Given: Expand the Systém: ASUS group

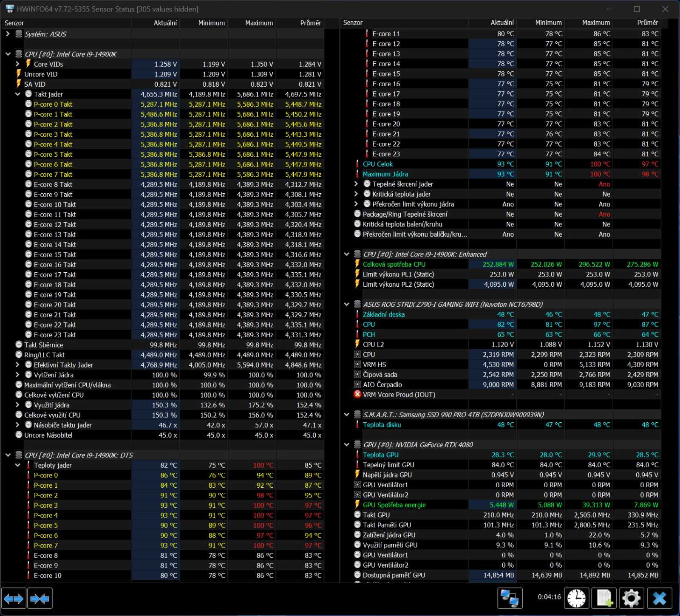Looking at the screenshot, I should click(x=8, y=34).
